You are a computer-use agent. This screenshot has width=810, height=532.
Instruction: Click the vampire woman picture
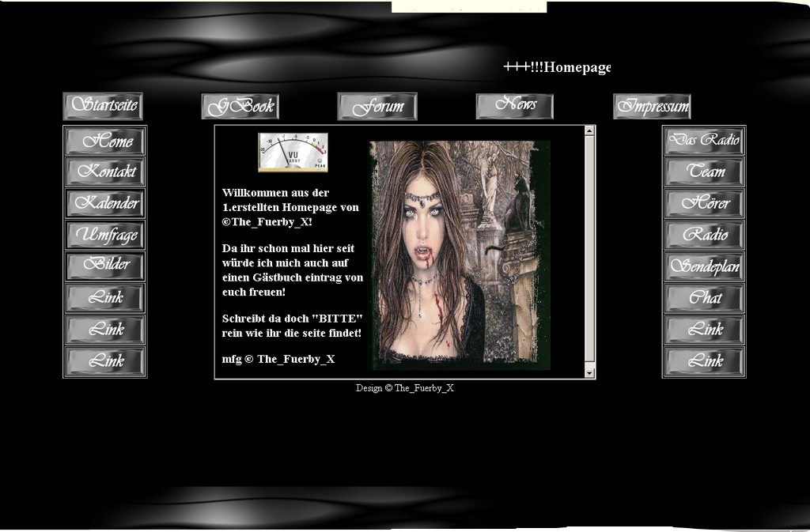pos(460,255)
